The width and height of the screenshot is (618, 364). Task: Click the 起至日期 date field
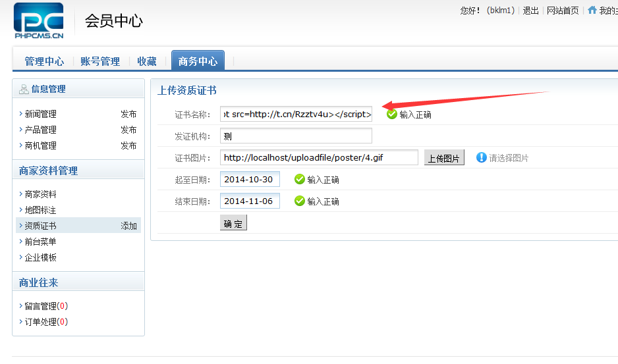coord(250,179)
